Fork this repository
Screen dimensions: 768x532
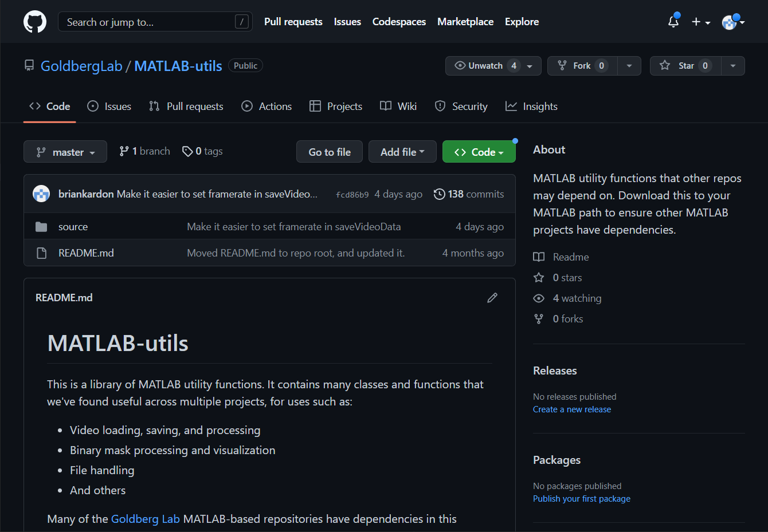[582, 66]
